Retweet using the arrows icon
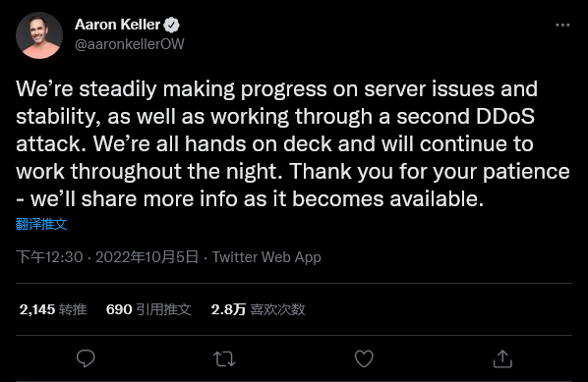The height and width of the screenshot is (382, 588). (224, 358)
